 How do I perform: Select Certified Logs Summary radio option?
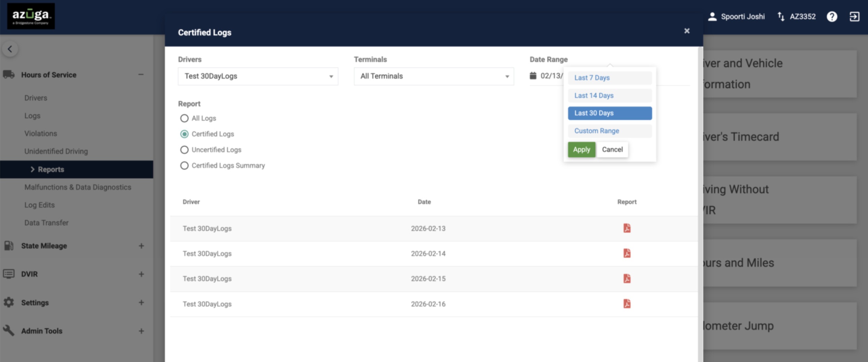click(x=184, y=165)
